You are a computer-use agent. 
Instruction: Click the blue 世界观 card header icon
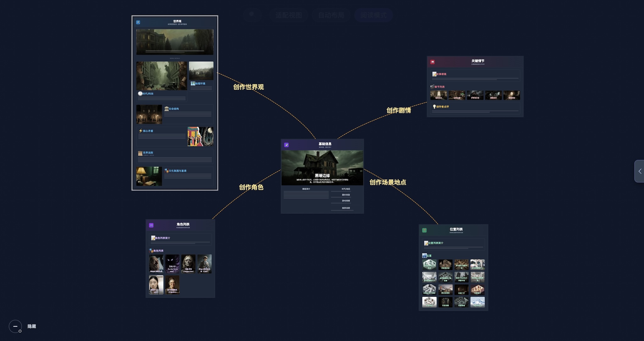(138, 22)
